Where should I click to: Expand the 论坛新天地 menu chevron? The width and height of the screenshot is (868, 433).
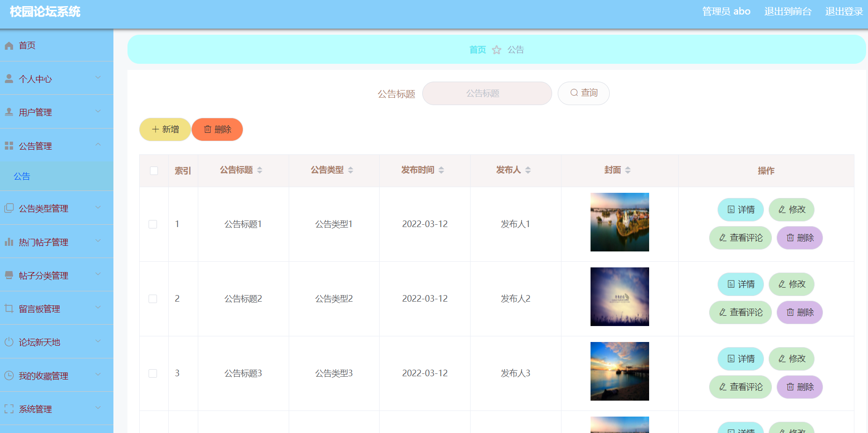[98, 341]
